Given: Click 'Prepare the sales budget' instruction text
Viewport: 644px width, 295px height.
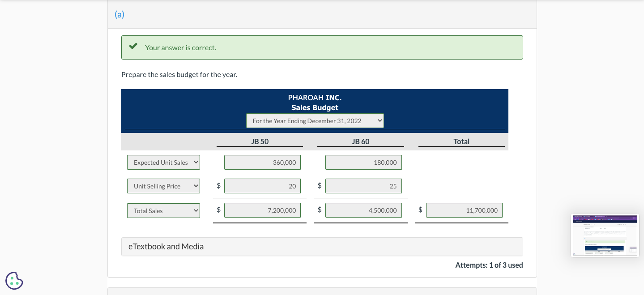Looking at the screenshot, I should coord(179,74).
